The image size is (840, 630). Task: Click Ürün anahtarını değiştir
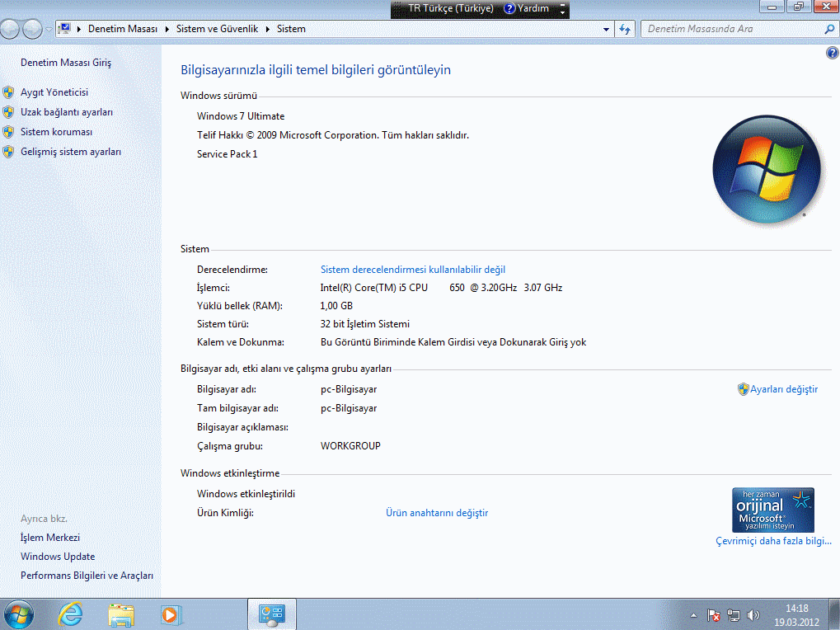point(437,513)
